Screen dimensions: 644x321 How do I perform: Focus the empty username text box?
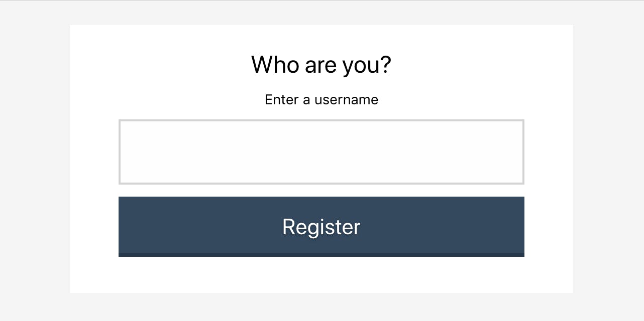(321, 152)
